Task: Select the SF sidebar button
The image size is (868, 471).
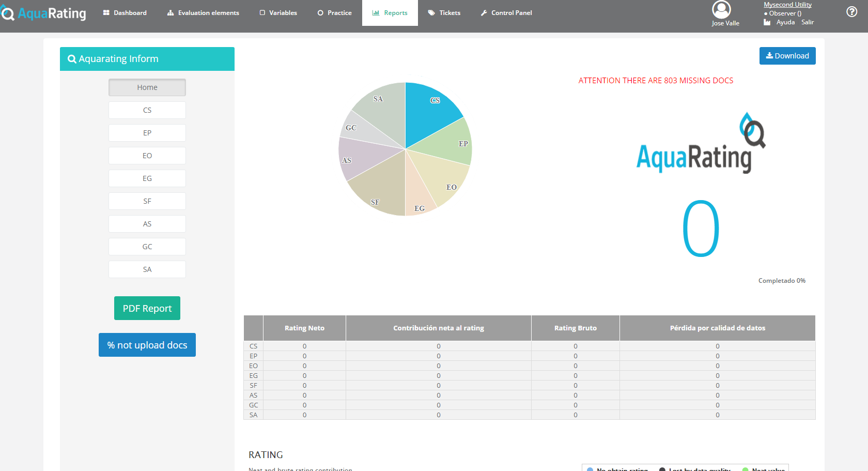Action: pyautogui.click(x=147, y=201)
